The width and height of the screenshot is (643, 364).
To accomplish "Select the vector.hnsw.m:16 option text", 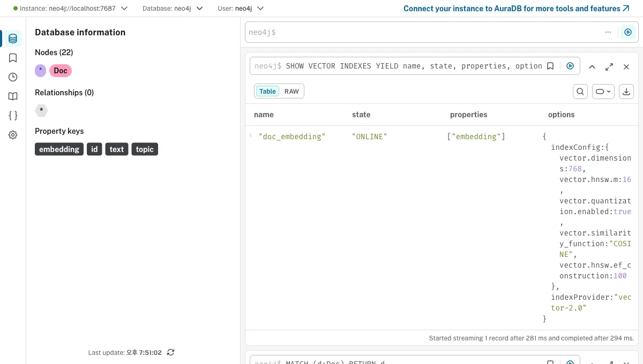I will click(595, 179).
